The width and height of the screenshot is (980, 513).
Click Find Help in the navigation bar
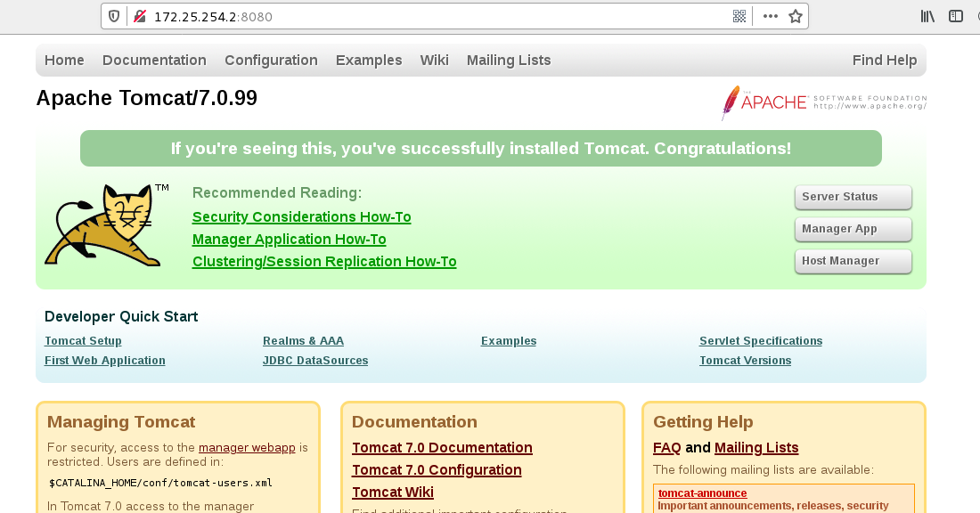[x=885, y=60]
